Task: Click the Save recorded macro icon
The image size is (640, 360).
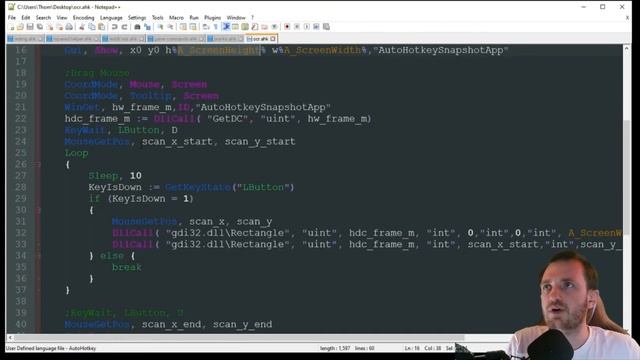Action: (326, 27)
